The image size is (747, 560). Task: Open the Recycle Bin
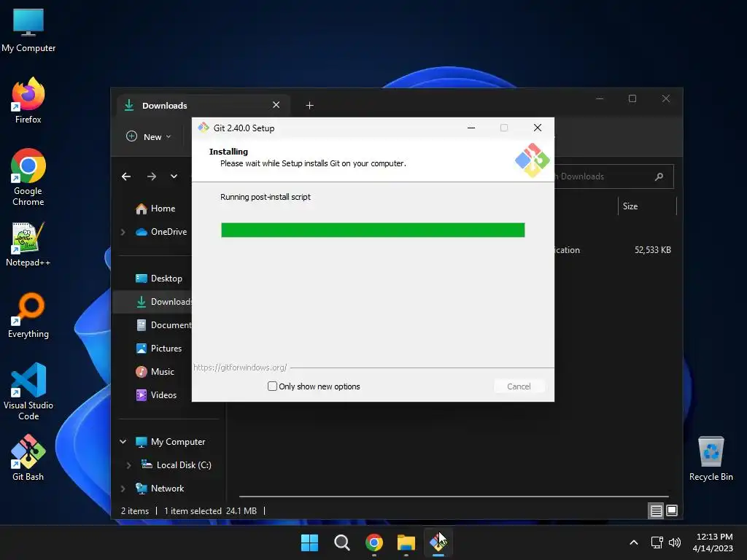coord(711,459)
